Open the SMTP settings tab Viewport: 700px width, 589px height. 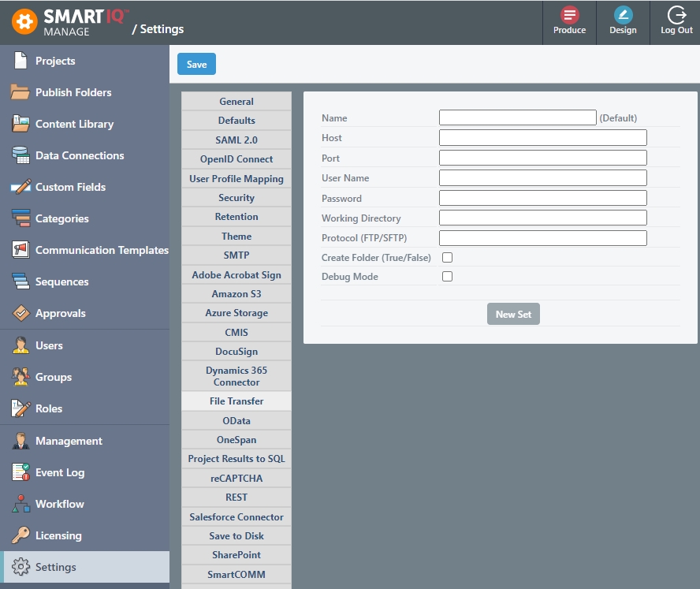[236, 255]
